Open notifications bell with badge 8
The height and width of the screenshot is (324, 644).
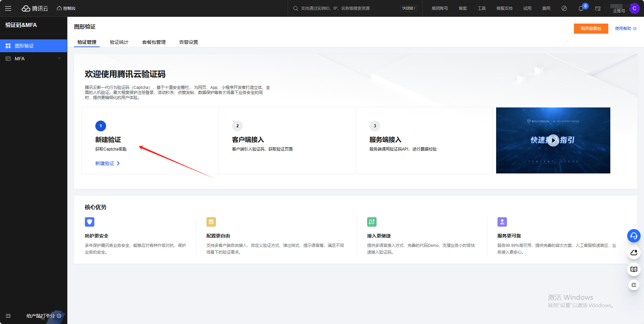(x=581, y=8)
